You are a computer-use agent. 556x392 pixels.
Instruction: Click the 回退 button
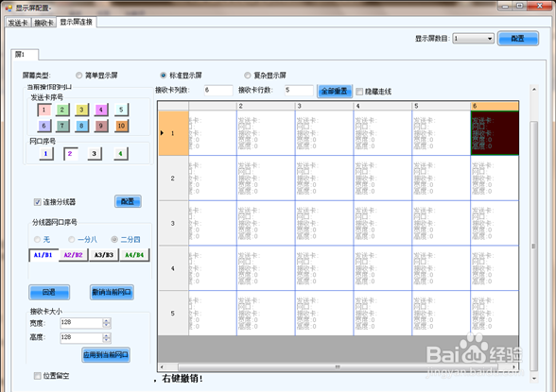49,292
